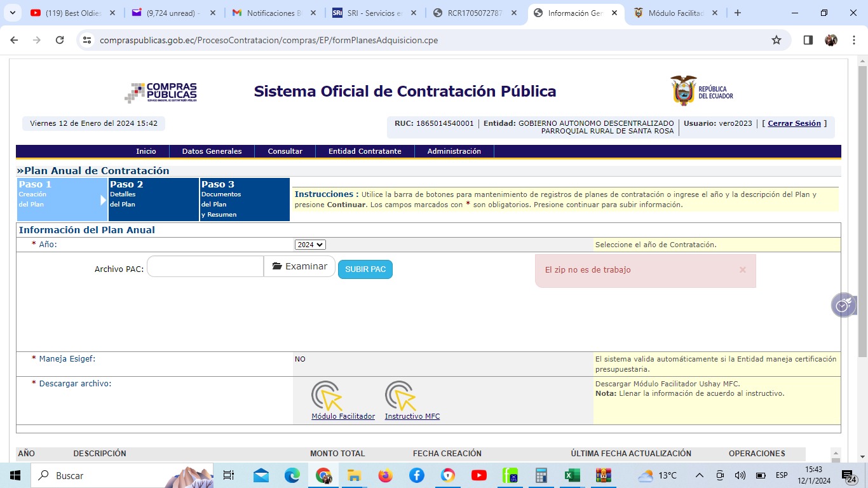Open the Datos Generales menu

212,151
